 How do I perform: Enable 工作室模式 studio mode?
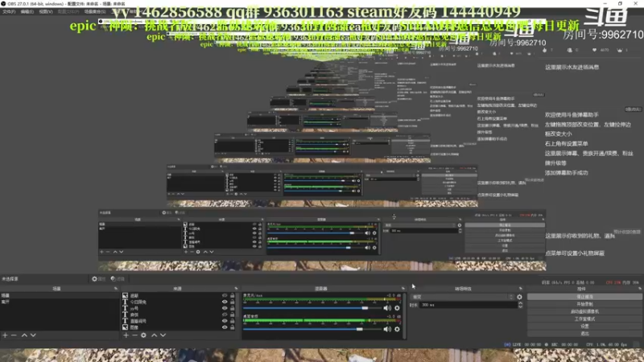tap(584, 319)
